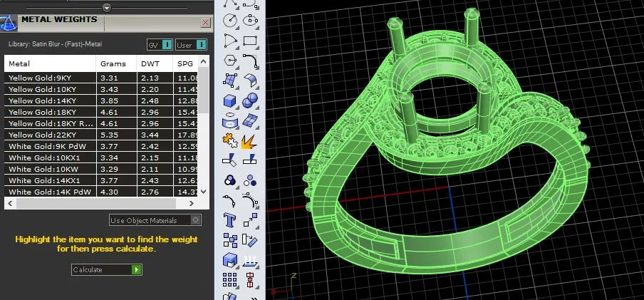644x300 pixels.
Task: Select the White Gold:14KX1 row
Action: point(101,180)
